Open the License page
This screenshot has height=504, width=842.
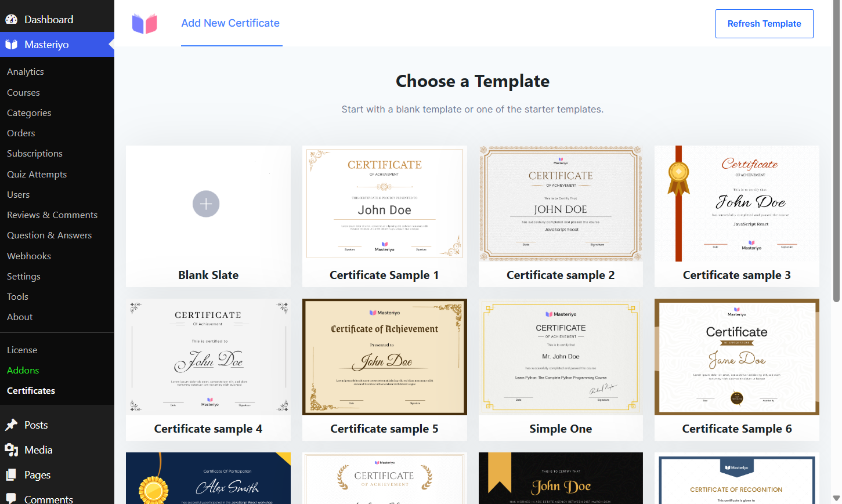(x=22, y=350)
